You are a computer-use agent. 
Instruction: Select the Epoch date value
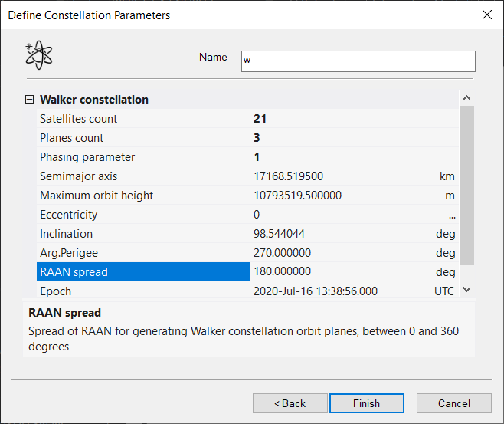[337, 291]
